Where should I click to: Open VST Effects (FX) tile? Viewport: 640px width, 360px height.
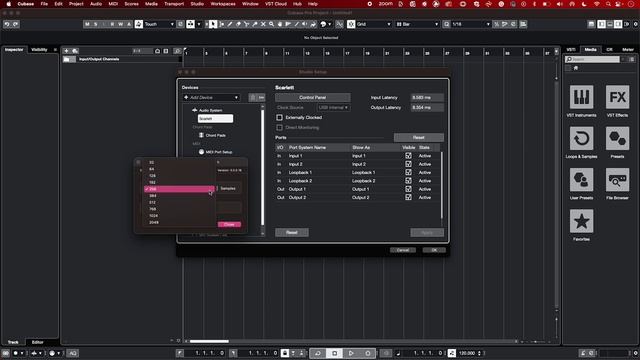point(617,97)
